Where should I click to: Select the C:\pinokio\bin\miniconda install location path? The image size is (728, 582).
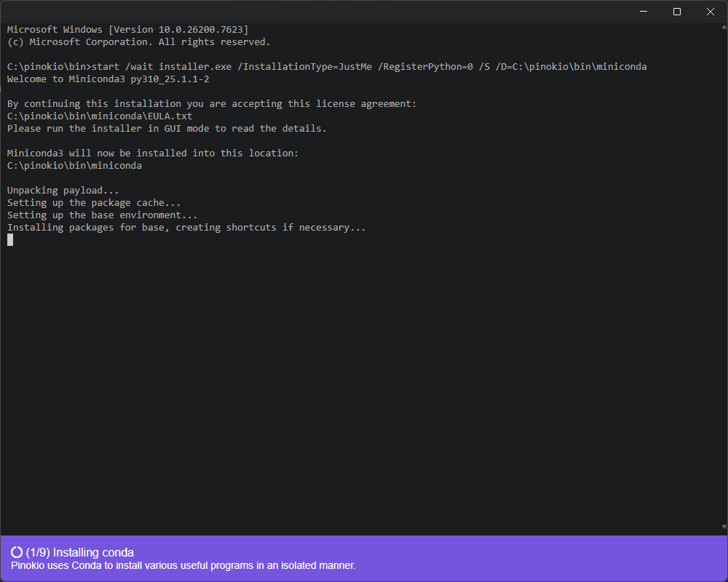pyautogui.click(x=73, y=165)
